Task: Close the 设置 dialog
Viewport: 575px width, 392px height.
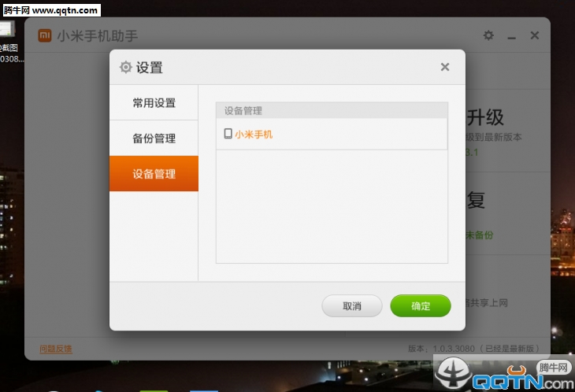Action: click(445, 67)
